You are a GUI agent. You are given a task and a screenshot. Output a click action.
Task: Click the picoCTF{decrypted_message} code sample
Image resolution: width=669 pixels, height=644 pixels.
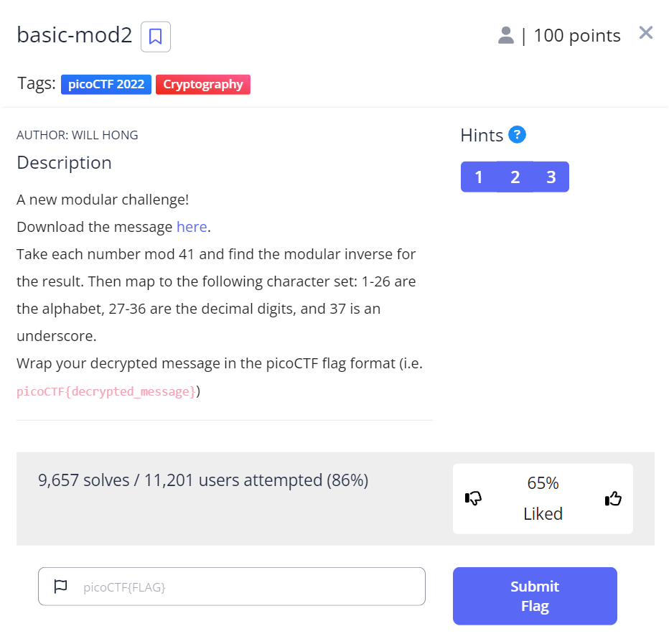[106, 391]
